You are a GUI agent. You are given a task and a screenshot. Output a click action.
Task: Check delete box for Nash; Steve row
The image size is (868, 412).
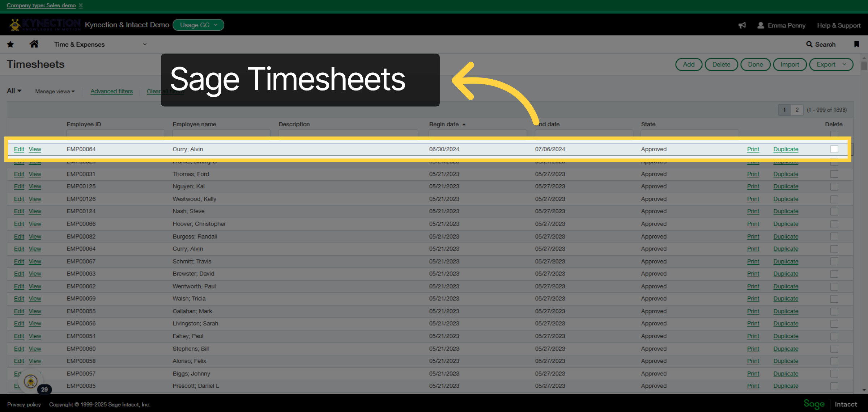[834, 211]
